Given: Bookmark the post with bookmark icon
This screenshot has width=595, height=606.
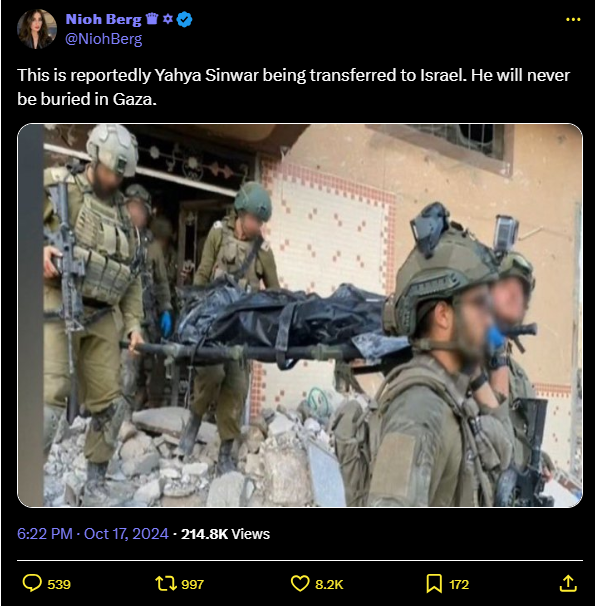Looking at the screenshot, I should [x=434, y=584].
